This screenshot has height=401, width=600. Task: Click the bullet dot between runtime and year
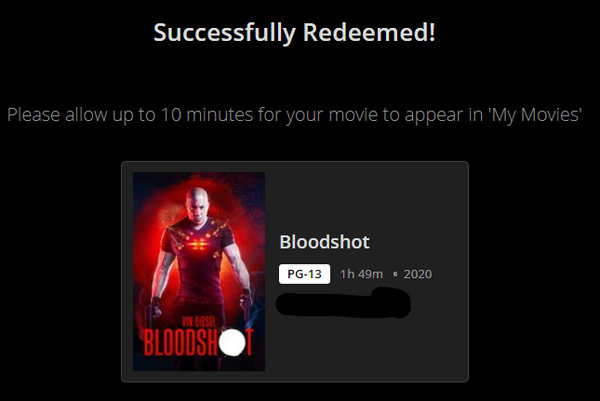tap(395, 274)
